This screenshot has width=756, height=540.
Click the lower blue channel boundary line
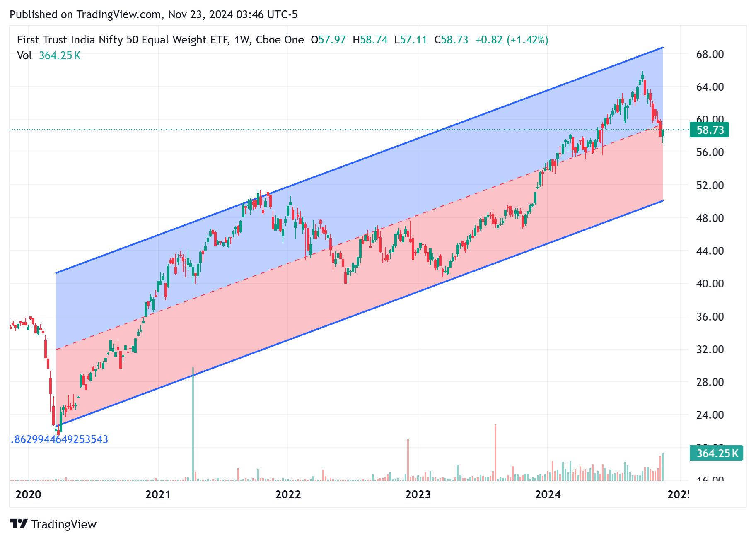[x=360, y=313]
